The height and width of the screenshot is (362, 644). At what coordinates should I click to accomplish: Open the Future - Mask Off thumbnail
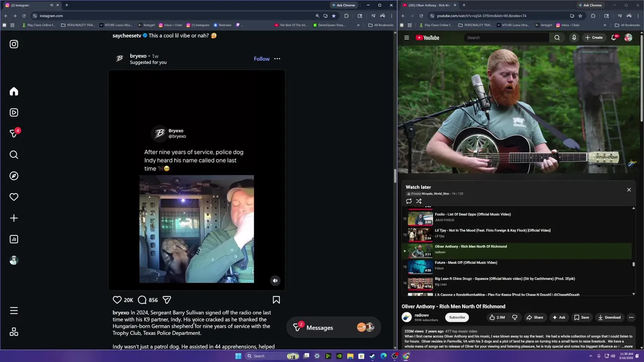click(x=420, y=266)
